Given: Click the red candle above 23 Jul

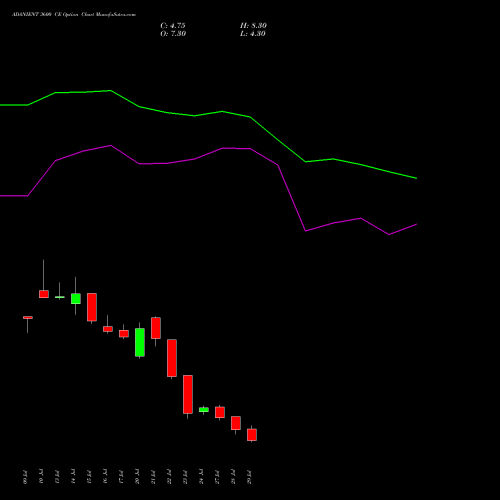Looking at the screenshot, I should 188,395.
